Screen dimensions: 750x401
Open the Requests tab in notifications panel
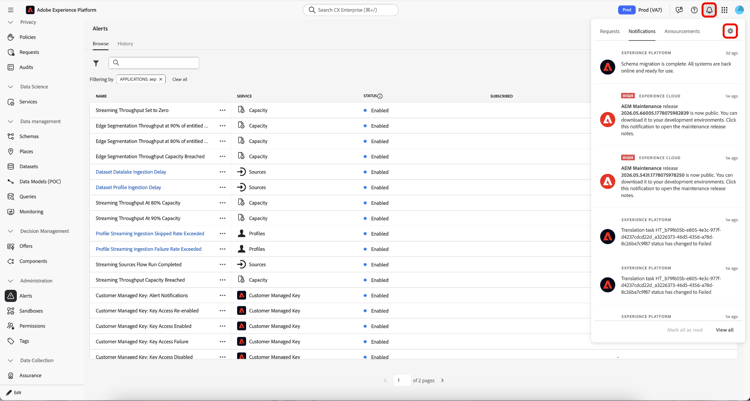[609, 31]
